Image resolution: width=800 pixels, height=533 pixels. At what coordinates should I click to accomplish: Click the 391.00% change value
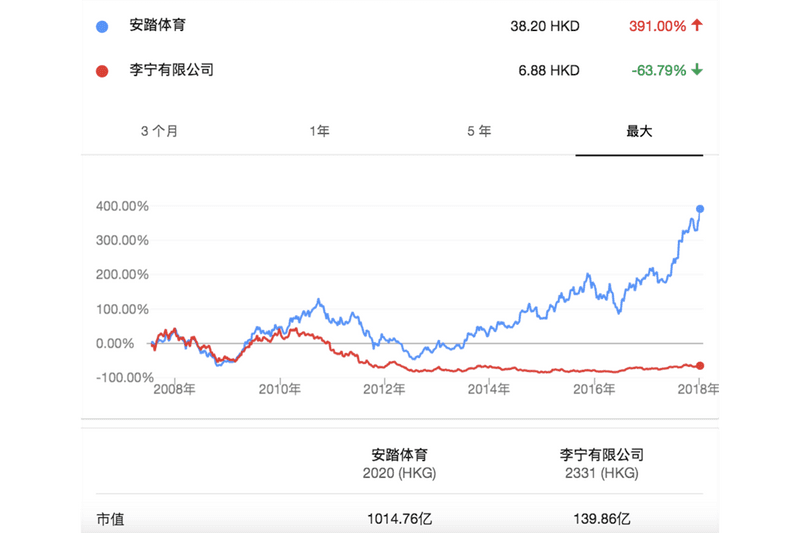(x=658, y=27)
